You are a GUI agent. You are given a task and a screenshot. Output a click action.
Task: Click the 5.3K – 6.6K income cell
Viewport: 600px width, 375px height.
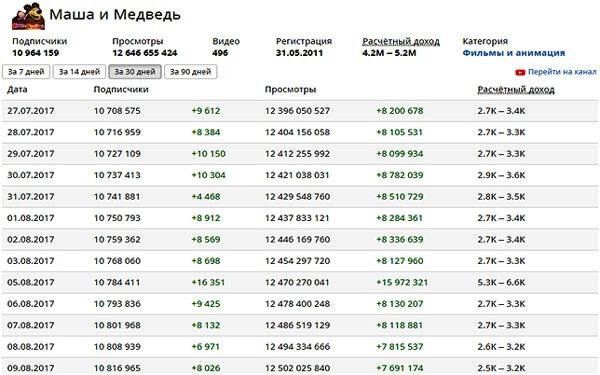click(501, 282)
